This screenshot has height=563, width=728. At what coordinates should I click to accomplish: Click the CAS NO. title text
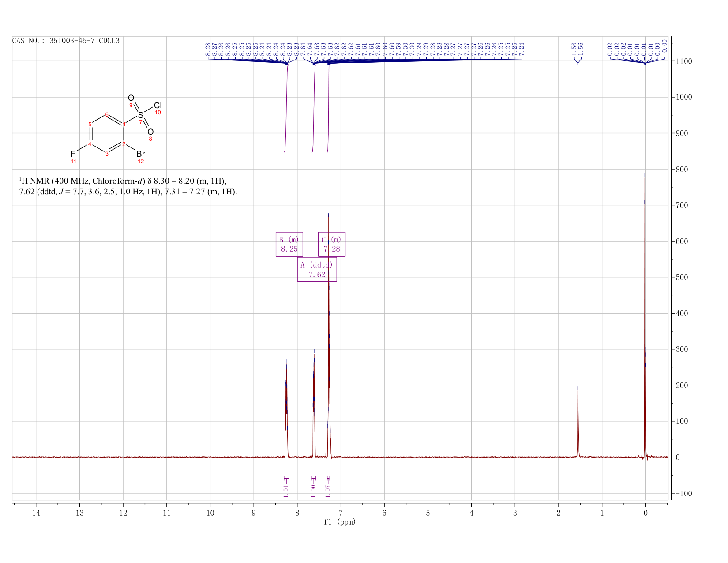tap(66, 41)
